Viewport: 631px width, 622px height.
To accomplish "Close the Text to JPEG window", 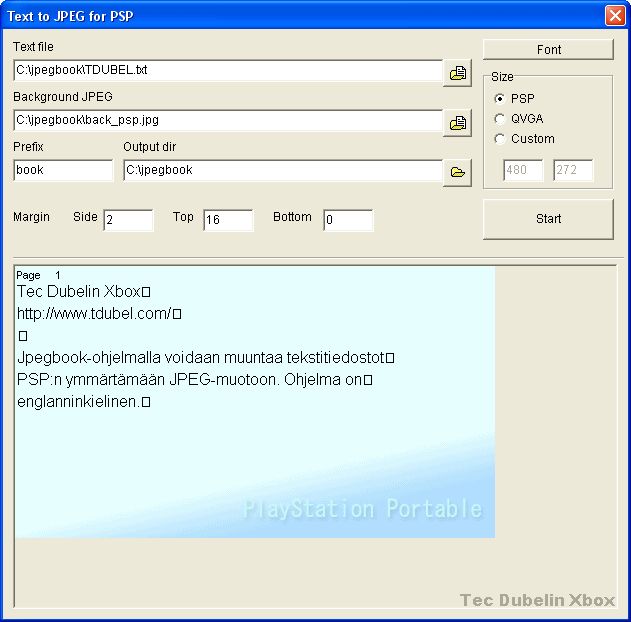I will click(614, 15).
